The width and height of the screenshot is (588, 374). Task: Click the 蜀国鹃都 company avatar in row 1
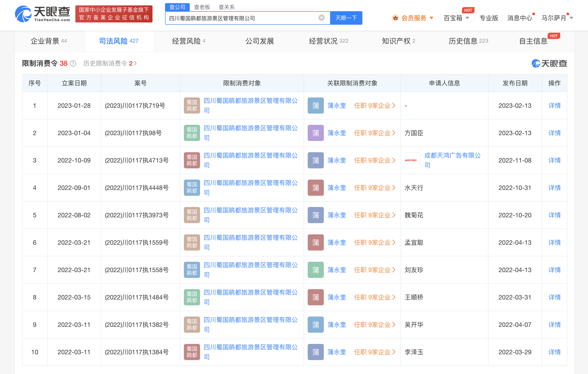192,106
